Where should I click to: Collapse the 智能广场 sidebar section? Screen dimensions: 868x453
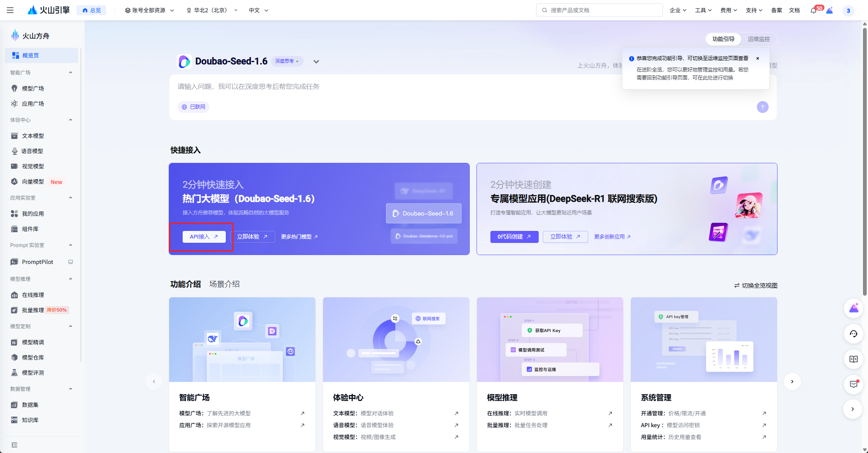[71, 72]
